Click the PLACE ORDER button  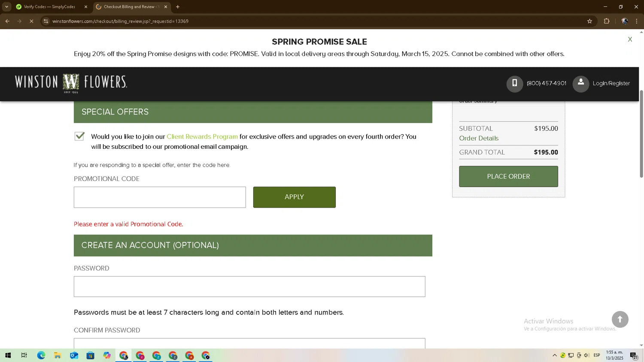[508, 176]
